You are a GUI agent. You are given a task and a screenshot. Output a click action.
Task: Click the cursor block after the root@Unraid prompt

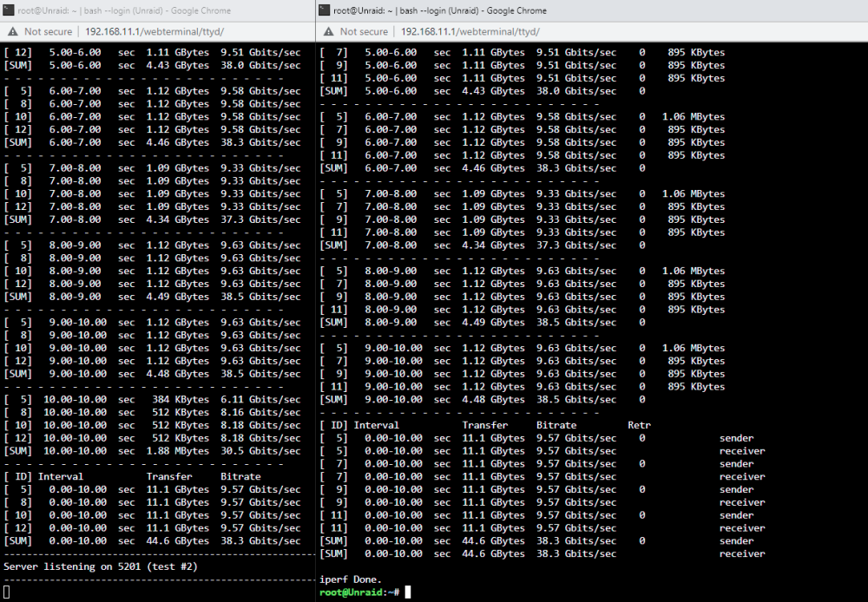coord(408,592)
